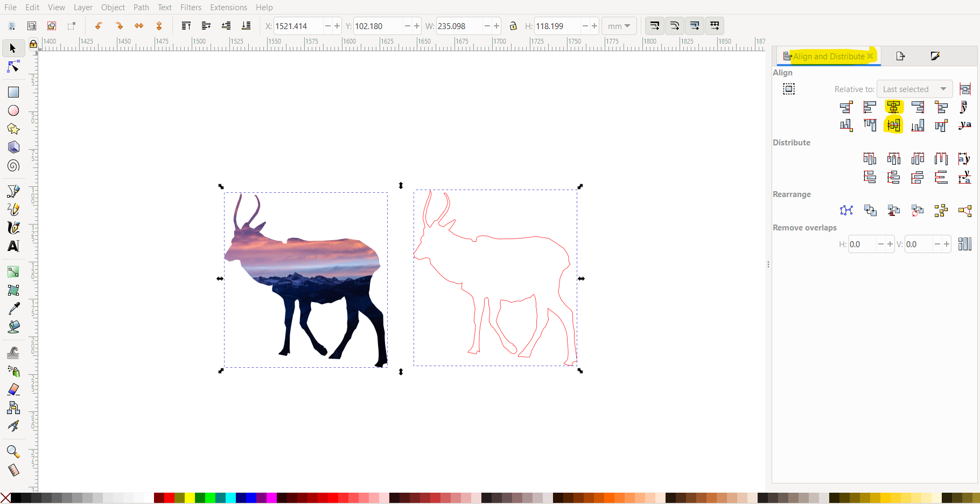Select the Spiral tool
The height and width of the screenshot is (504, 980).
pyautogui.click(x=13, y=165)
